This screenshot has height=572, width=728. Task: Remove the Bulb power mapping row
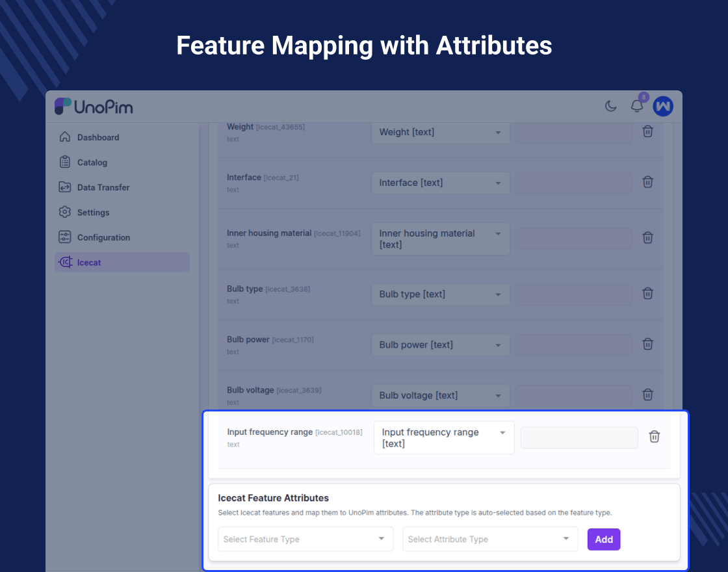(647, 344)
